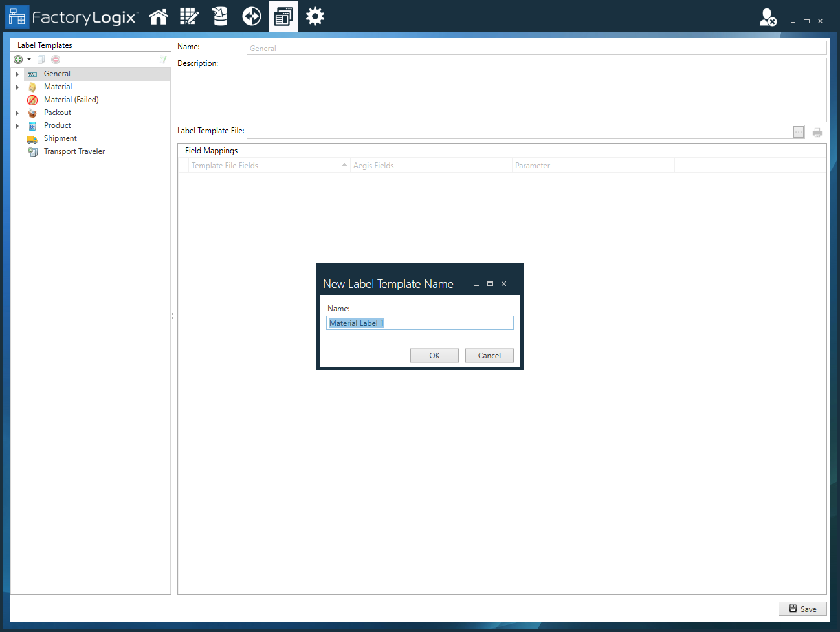Open the process editing module icon
Screen dimensions: 840x632
click(x=189, y=16)
